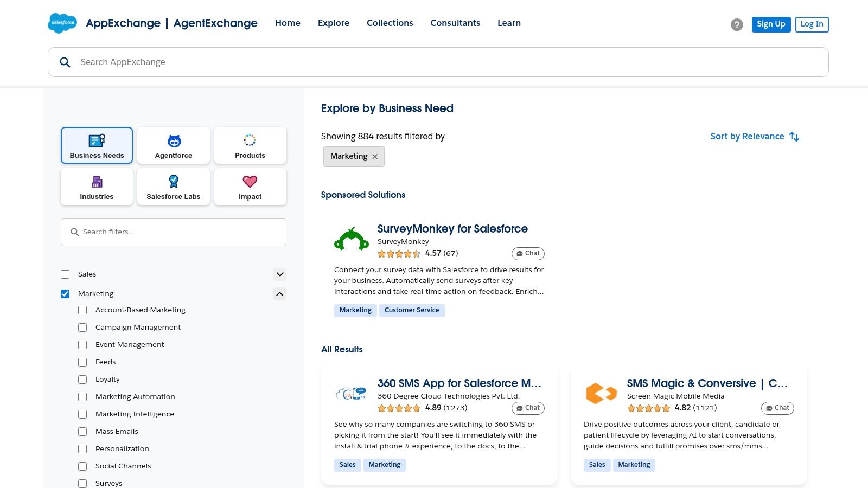Expand the Sales filter section
The width and height of the screenshot is (868, 488).
(x=279, y=274)
